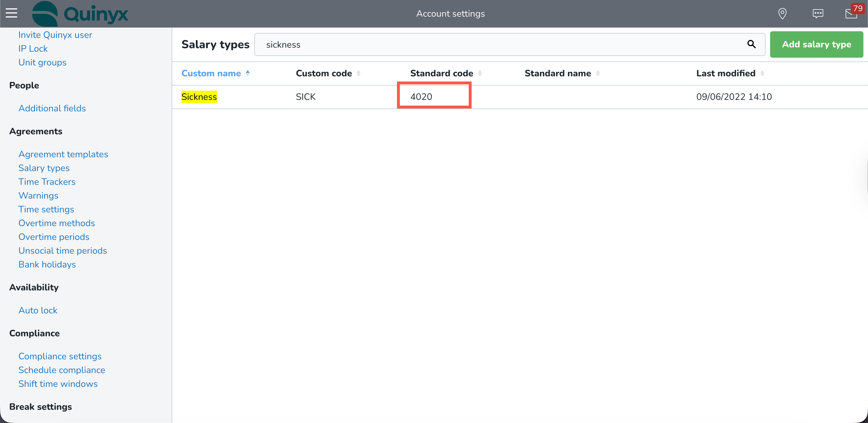Click Add salary type button
Screen dimensions: 868x423
click(x=816, y=44)
